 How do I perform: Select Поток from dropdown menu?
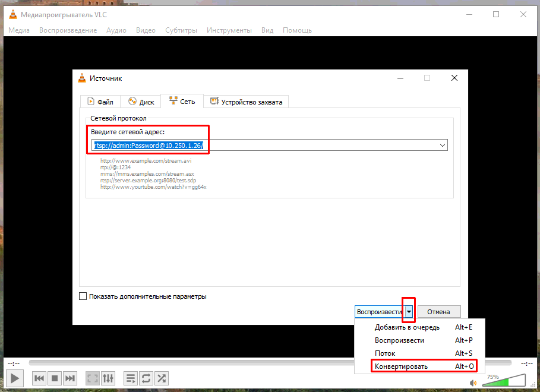[x=419, y=353]
